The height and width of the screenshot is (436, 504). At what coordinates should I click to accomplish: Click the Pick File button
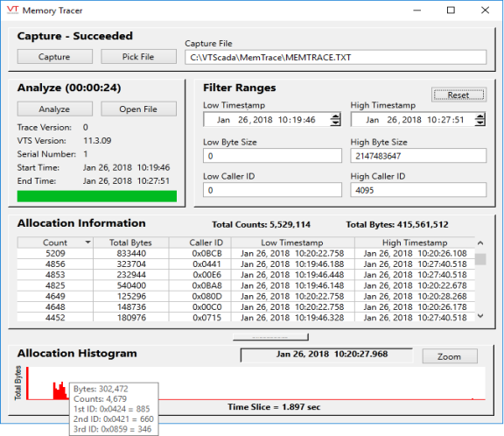(x=138, y=57)
